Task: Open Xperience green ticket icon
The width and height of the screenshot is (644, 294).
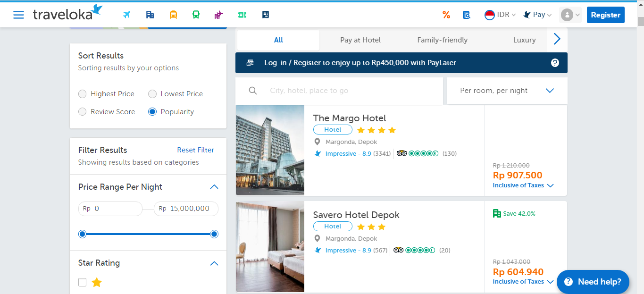Action: (243, 15)
